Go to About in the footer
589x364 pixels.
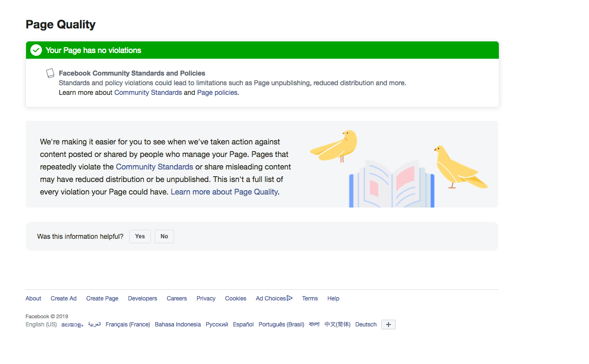click(x=33, y=299)
